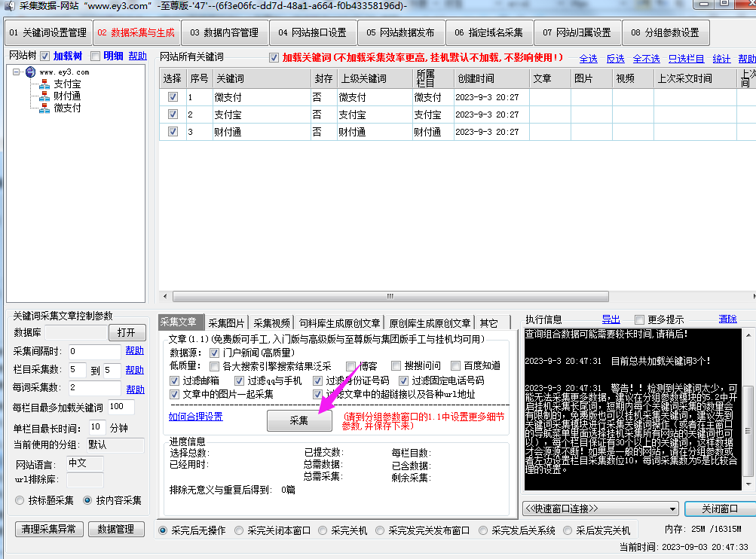
Task: Click the 只选栏目 link
Action: tap(686, 59)
